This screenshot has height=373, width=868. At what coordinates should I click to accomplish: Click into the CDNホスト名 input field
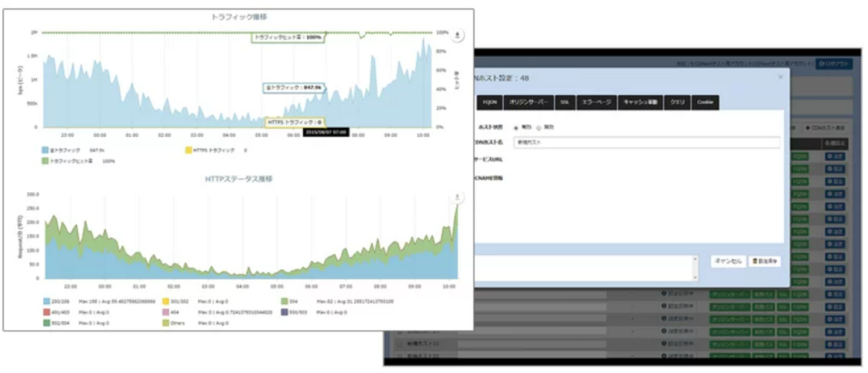[646, 143]
